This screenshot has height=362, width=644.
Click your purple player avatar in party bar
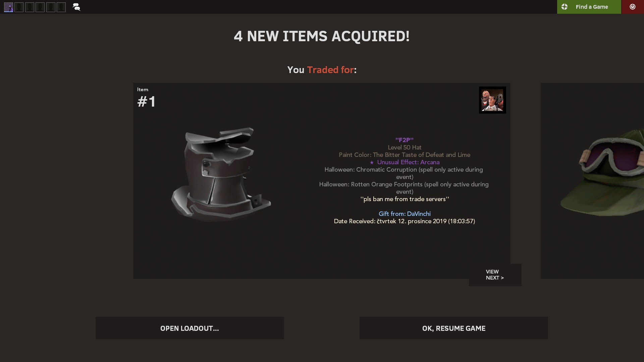[8, 7]
